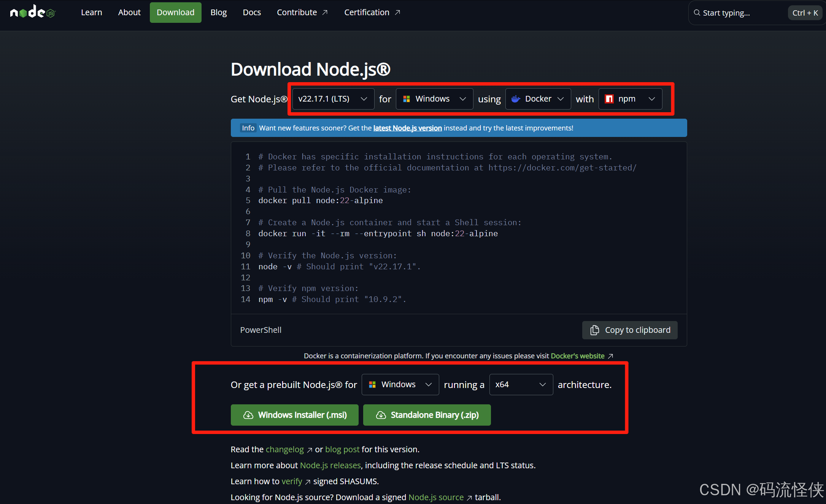
Task: Click the npm icon in the package manager selector
Action: 609,99
